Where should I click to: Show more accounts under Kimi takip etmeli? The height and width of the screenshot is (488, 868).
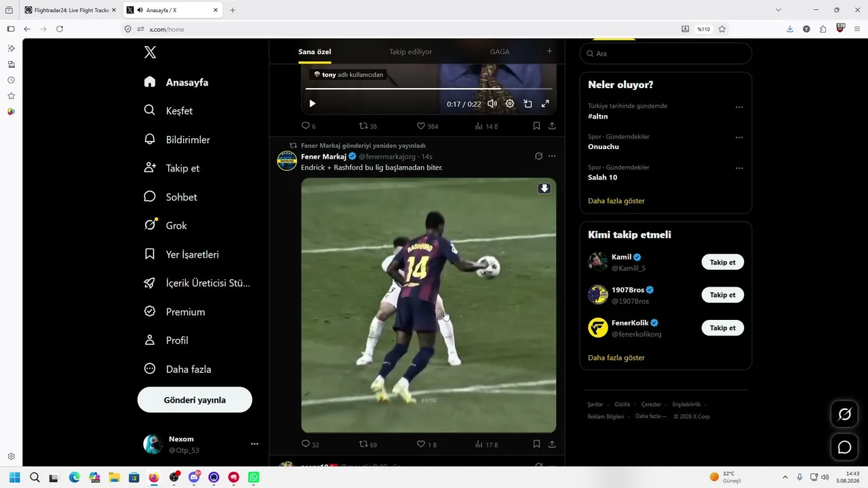tap(616, 357)
